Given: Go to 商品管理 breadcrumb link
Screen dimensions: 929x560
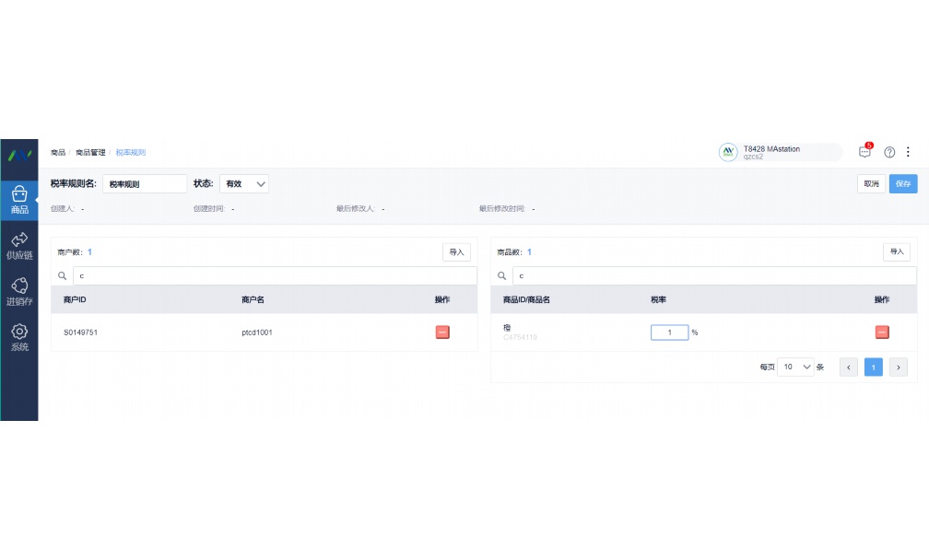Looking at the screenshot, I should 90,152.
